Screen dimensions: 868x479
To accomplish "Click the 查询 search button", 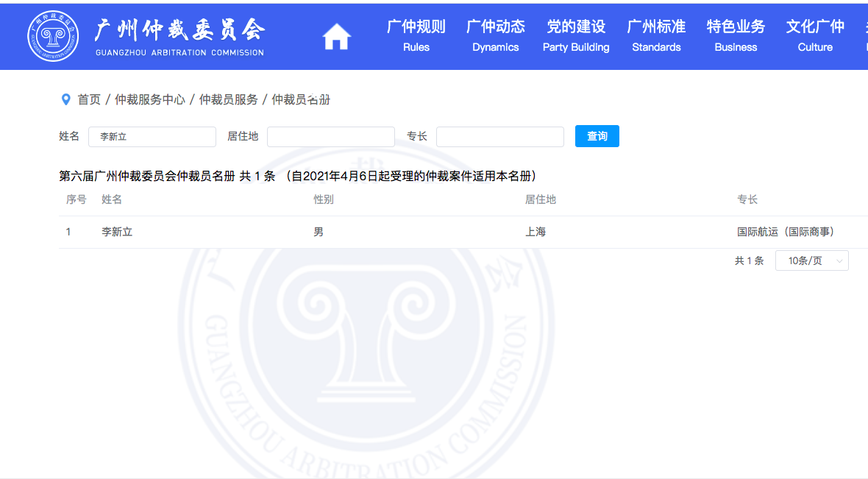I will (597, 136).
